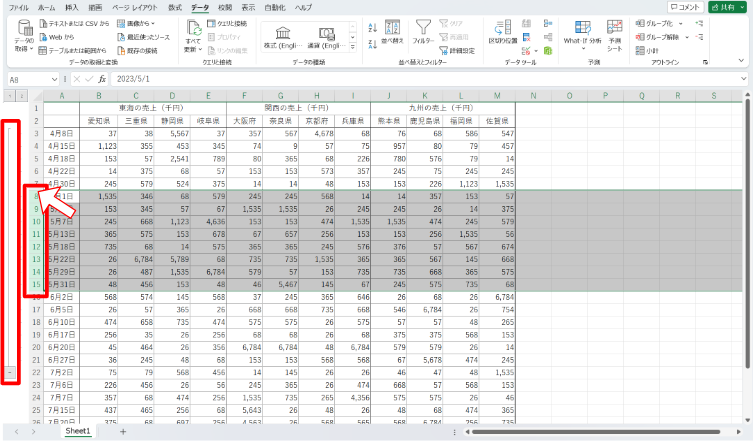Click the コメント (Comments) button
Image resolution: width=754 pixels, height=441 pixels.
(x=684, y=7)
